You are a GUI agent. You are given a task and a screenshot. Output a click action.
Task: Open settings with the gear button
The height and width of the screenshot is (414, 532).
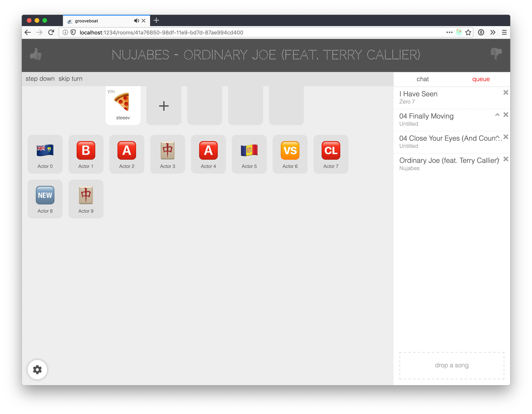[37, 369]
